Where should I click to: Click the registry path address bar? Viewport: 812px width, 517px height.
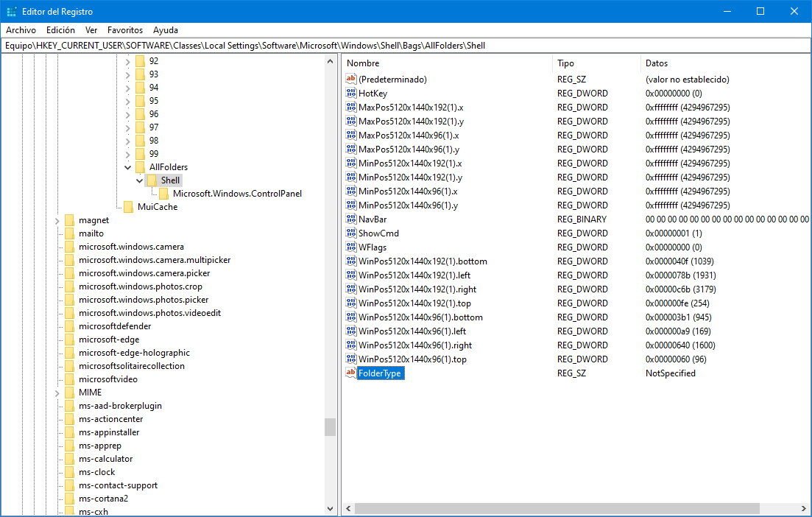(406, 46)
